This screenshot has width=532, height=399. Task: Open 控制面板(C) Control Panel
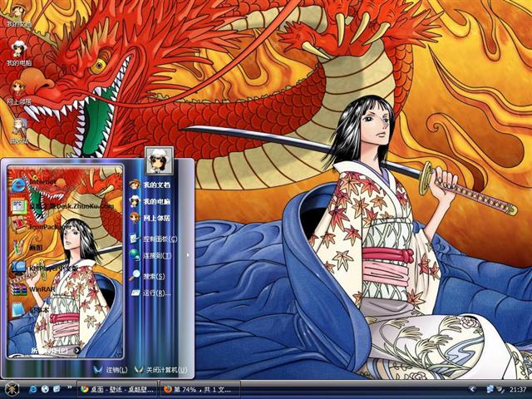pos(153,239)
